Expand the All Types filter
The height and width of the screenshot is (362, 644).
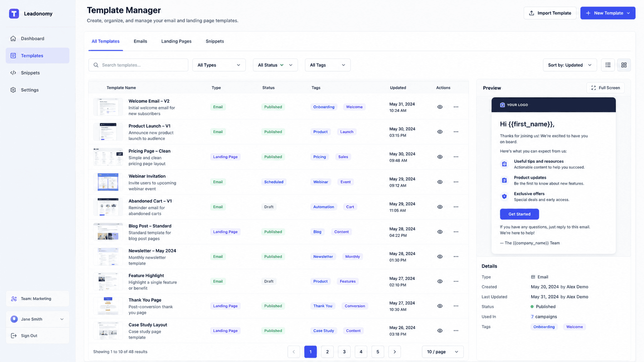tap(219, 65)
